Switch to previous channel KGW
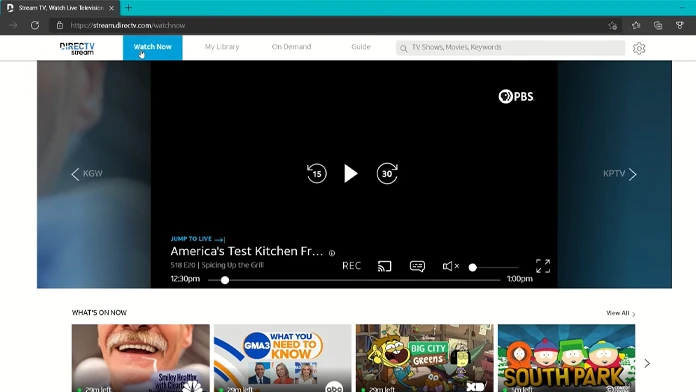 point(87,174)
